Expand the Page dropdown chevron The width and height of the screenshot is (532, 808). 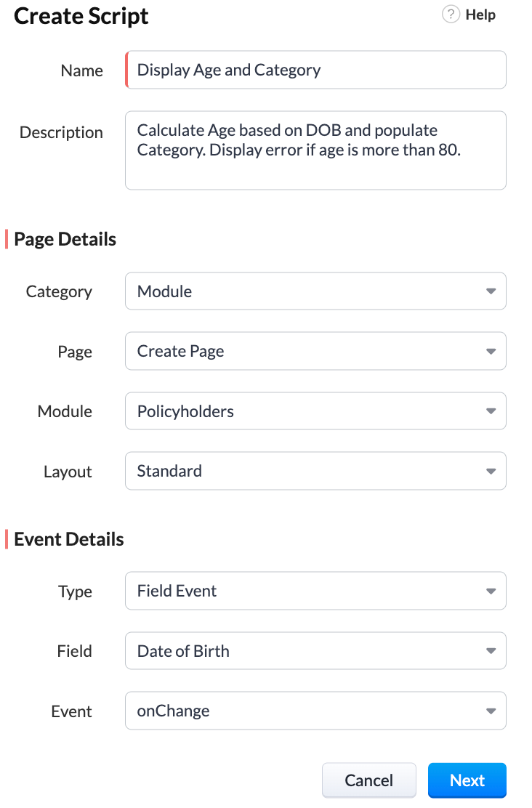tap(490, 351)
